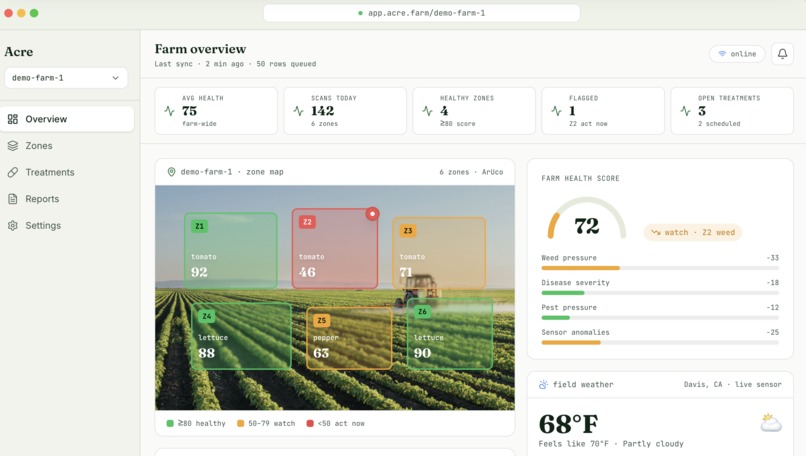The height and width of the screenshot is (456, 806).
Task: Click the Z1 zone badge
Action: [199, 226]
